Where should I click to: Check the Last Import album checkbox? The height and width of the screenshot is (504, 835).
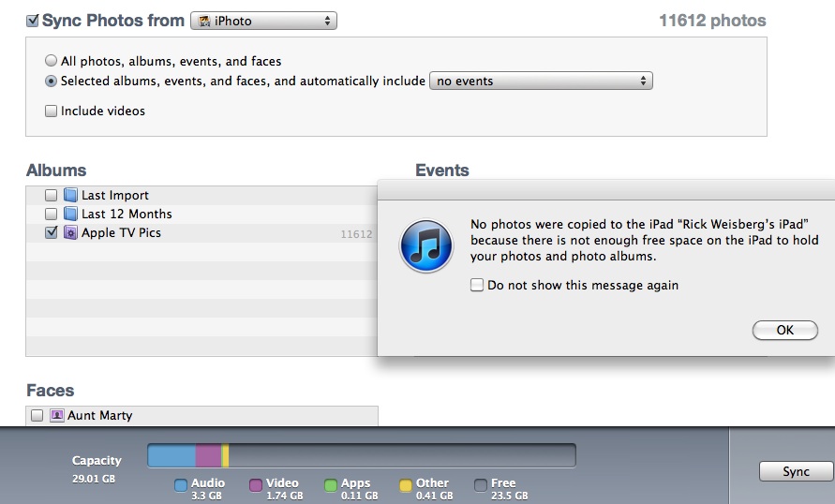click(52, 195)
